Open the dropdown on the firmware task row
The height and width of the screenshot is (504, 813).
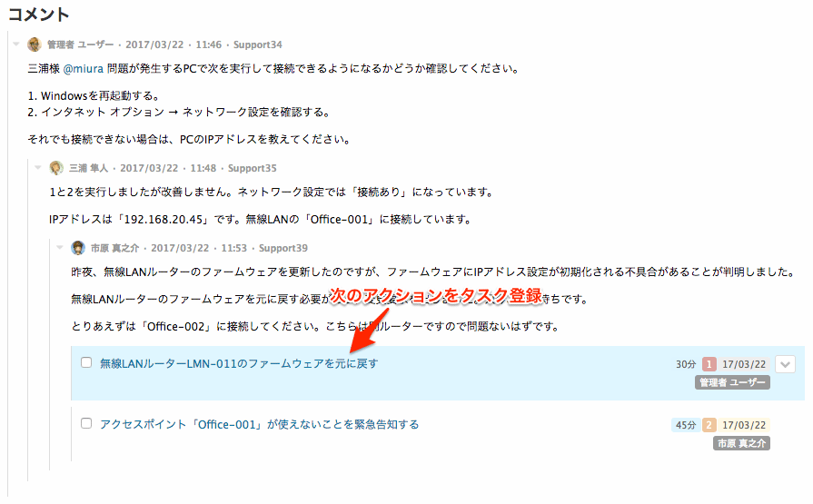click(785, 364)
